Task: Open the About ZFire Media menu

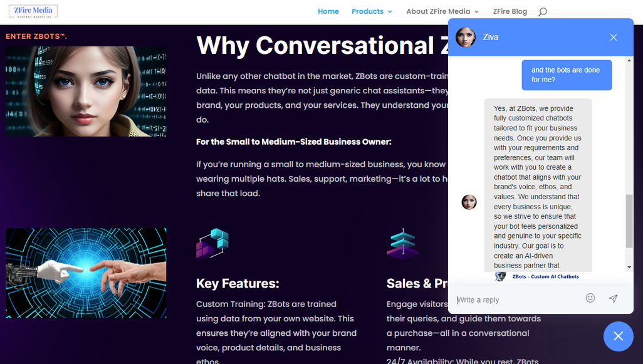Action: (x=438, y=11)
